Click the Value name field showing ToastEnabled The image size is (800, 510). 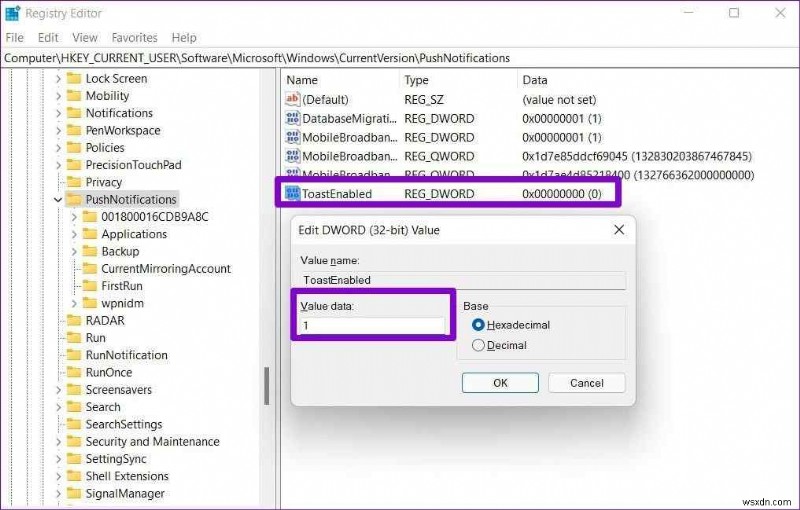click(463, 280)
